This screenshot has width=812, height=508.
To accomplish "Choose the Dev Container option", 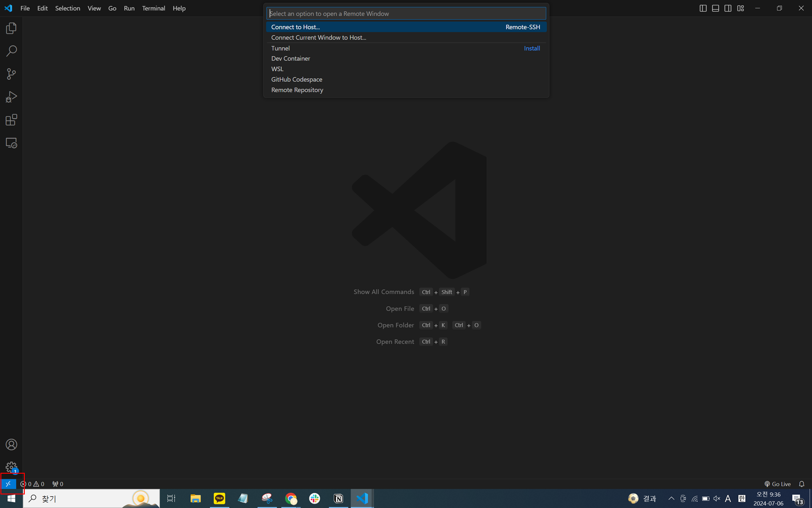I will (406, 59).
